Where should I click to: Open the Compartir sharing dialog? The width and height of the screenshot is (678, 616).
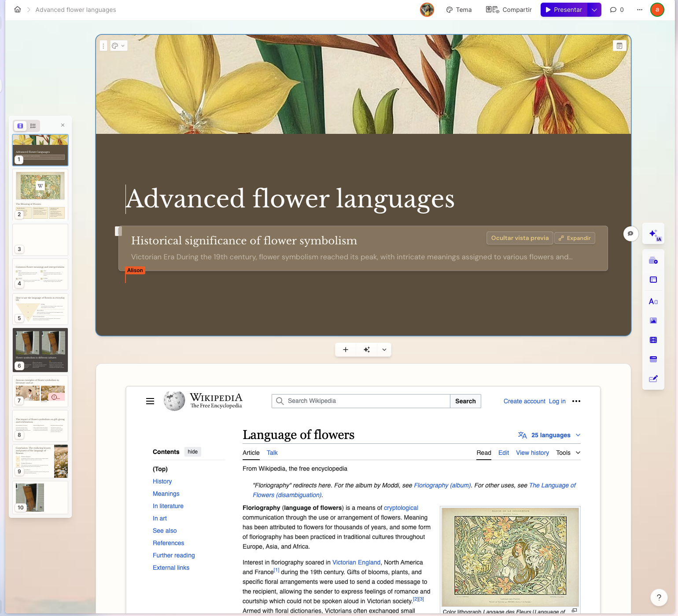click(509, 10)
